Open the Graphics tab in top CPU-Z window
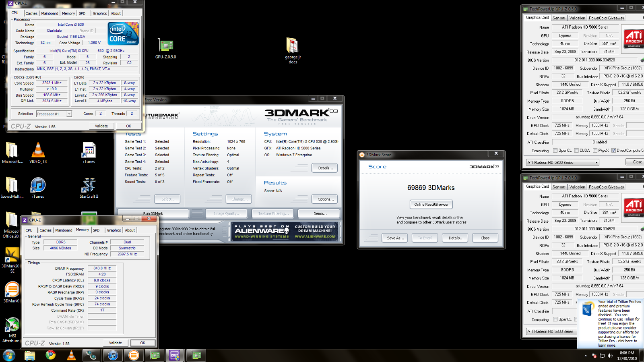 (x=100, y=13)
